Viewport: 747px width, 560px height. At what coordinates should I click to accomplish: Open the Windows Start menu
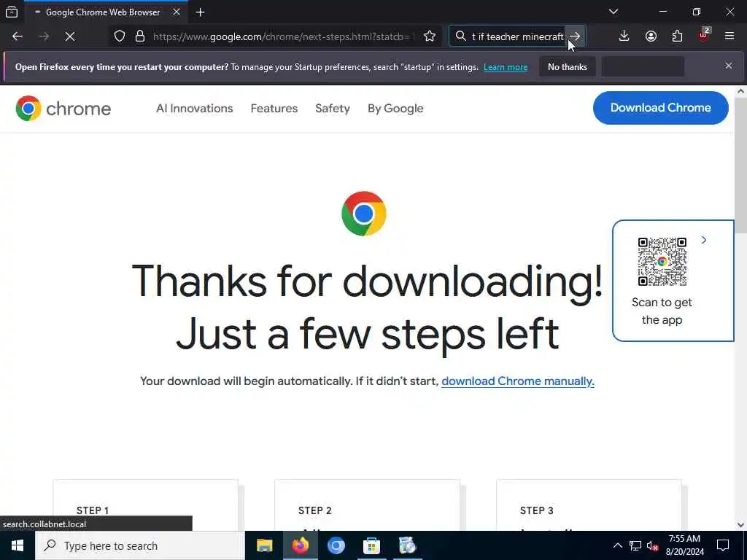pos(18,545)
